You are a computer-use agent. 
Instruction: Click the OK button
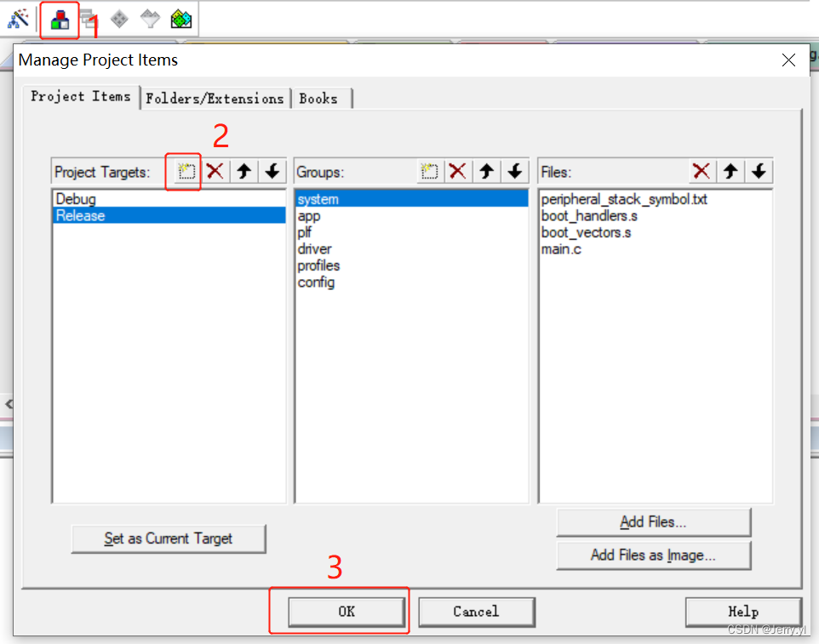[x=346, y=612]
